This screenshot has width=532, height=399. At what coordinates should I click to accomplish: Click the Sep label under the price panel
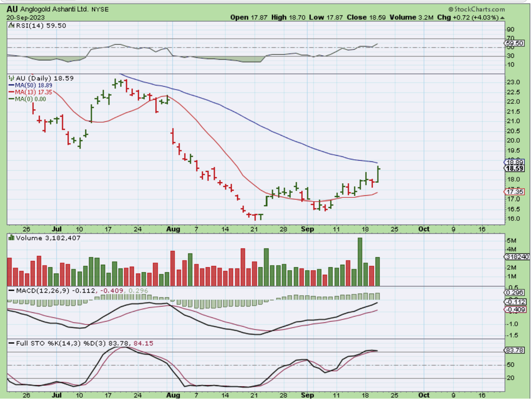click(307, 229)
